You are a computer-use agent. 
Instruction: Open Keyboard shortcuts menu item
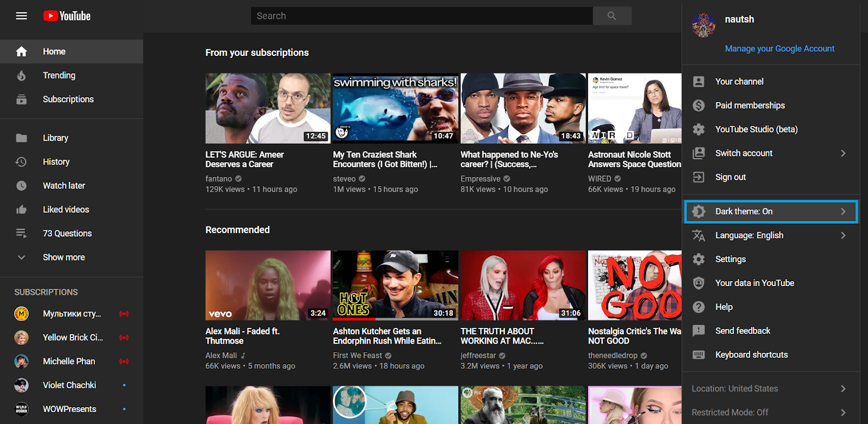coord(771,355)
